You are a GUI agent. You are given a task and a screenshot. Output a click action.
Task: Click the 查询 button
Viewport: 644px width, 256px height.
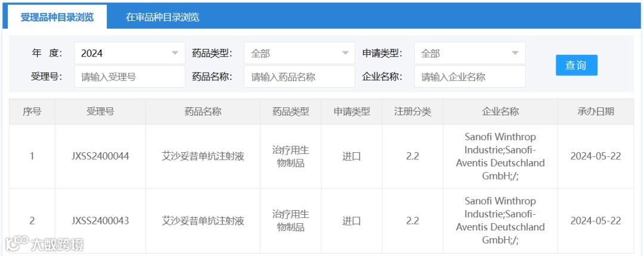tap(576, 65)
